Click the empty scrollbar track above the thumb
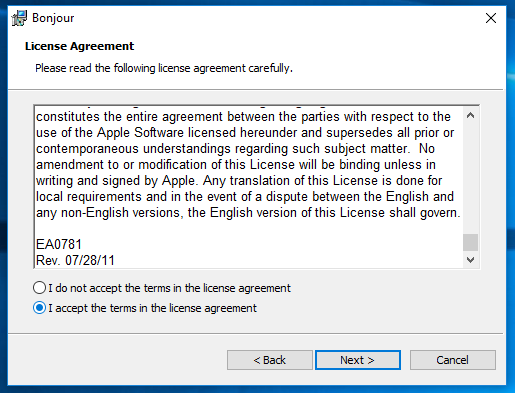 click(x=471, y=179)
